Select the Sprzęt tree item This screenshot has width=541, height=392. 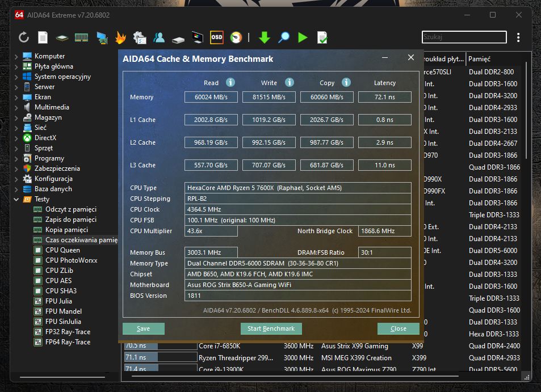point(44,148)
